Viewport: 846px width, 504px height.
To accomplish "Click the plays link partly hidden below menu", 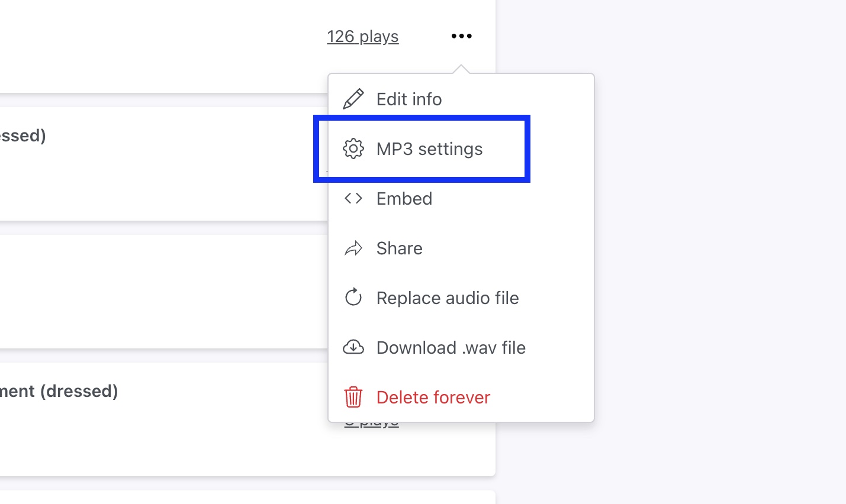I will point(371,424).
